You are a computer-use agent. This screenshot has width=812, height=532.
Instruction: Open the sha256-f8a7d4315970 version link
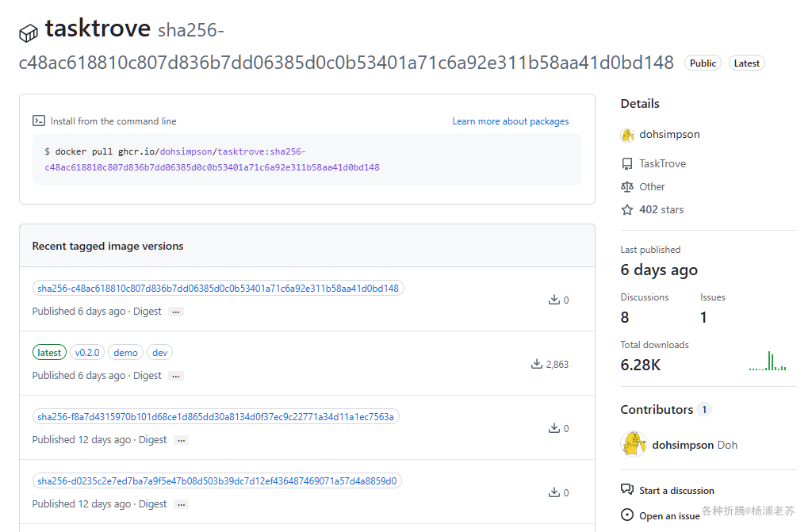coord(216,416)
